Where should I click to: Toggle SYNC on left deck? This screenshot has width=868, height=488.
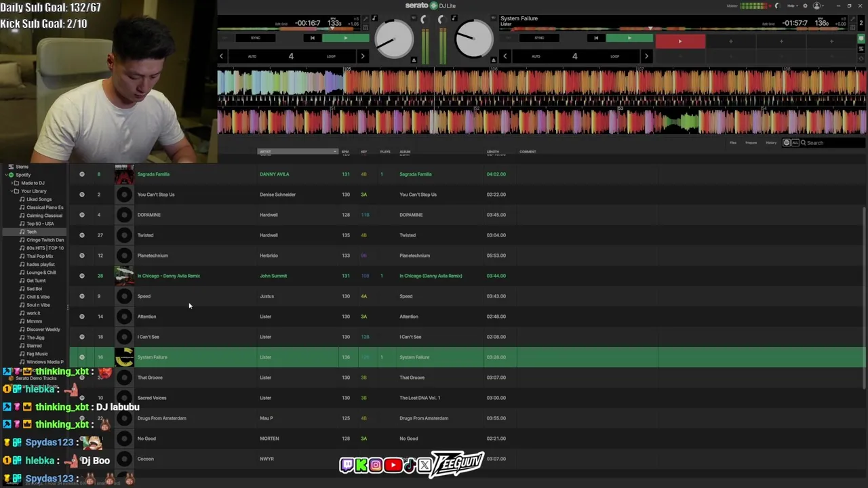[x=256, y=38]
